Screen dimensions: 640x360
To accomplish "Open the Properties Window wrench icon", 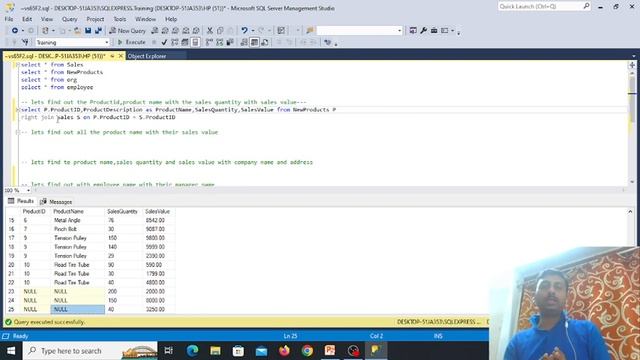I will (x=423, y=31).
